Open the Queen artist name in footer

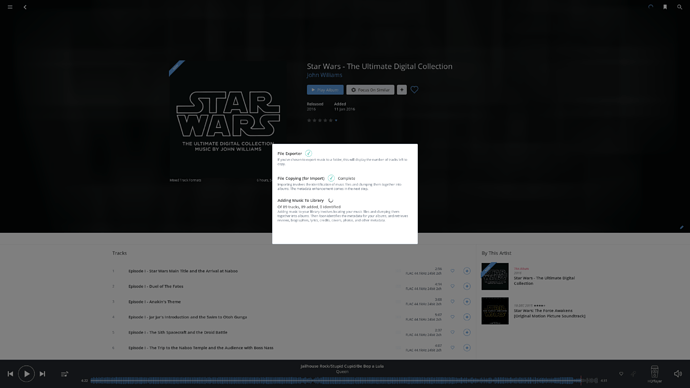342,372
